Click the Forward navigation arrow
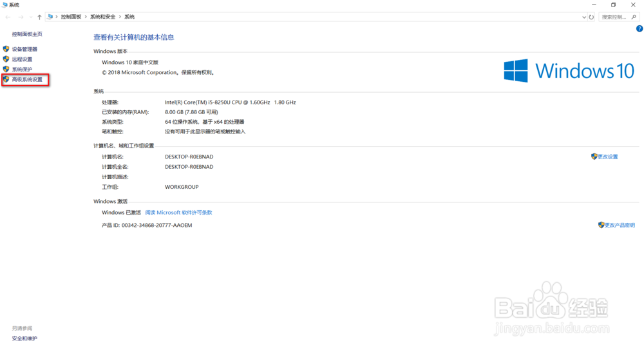Screen dimensions: 644x350 coord(21,17)
